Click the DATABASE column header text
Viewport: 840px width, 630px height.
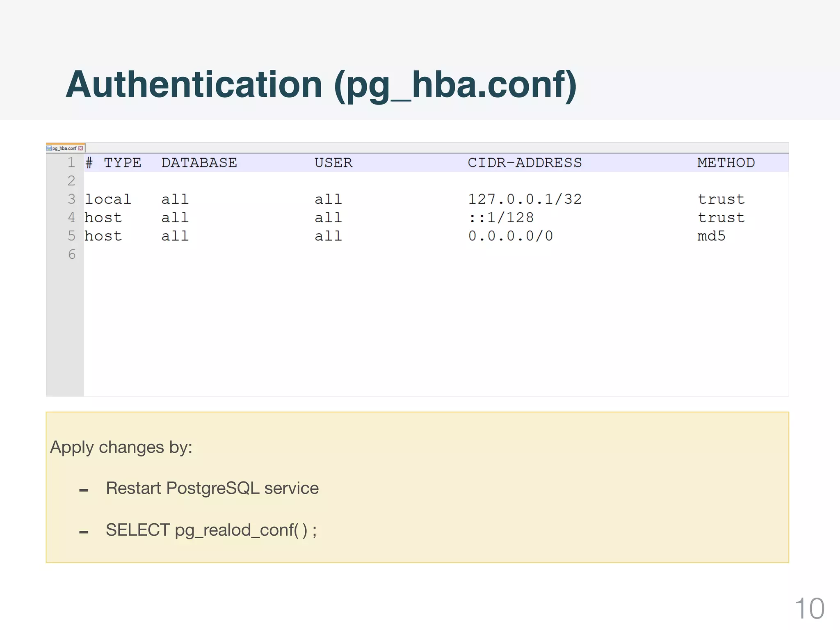click(x=199, y=162)
